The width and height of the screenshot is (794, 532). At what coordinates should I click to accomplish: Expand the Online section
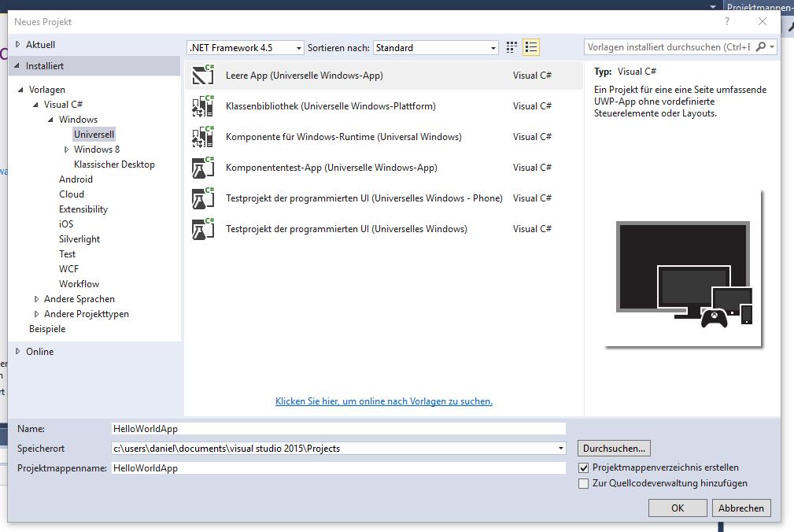coord(19,352)
